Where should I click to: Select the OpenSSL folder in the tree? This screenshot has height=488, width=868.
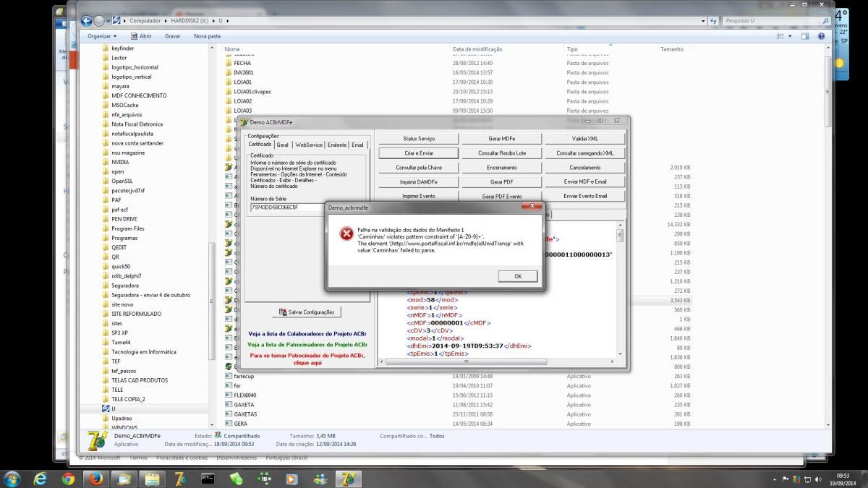point(122,181)
